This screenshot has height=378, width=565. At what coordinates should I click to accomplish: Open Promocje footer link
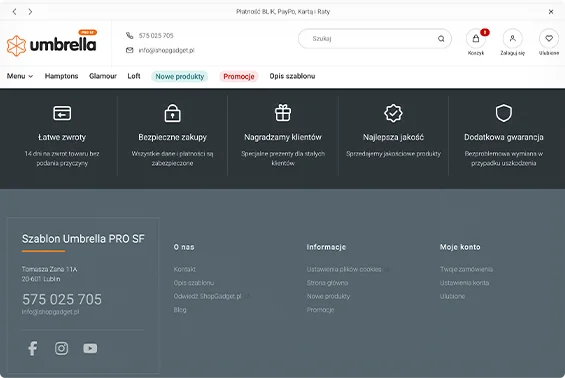tap(320, 310)
